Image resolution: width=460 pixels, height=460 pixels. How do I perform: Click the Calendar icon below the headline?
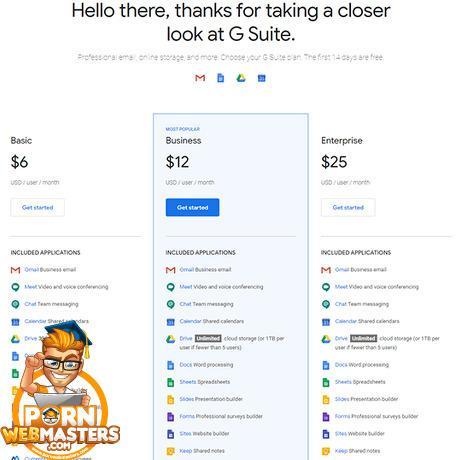[262, 78]
